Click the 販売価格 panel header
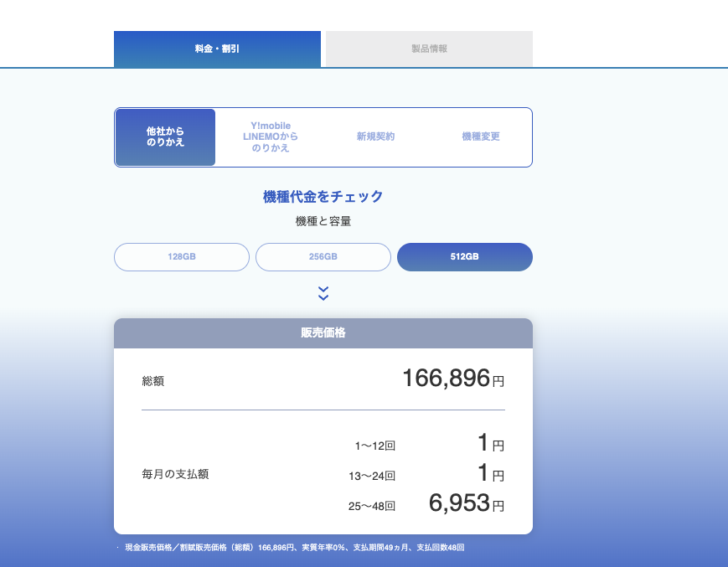 [323, 332]
